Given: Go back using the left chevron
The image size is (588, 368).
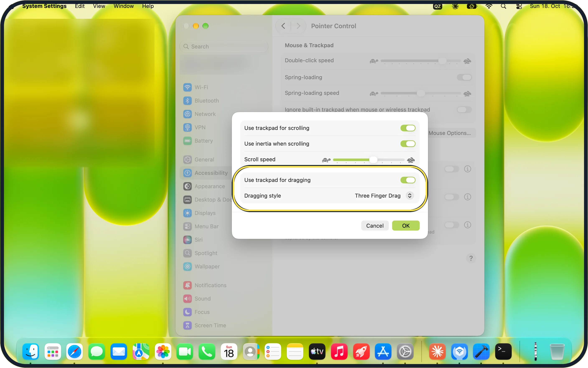Looking at the screenshot, I should 283,26.
